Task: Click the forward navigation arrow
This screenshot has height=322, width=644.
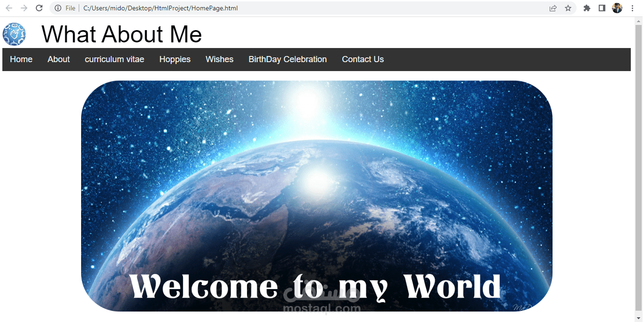Action: point(24,8)
